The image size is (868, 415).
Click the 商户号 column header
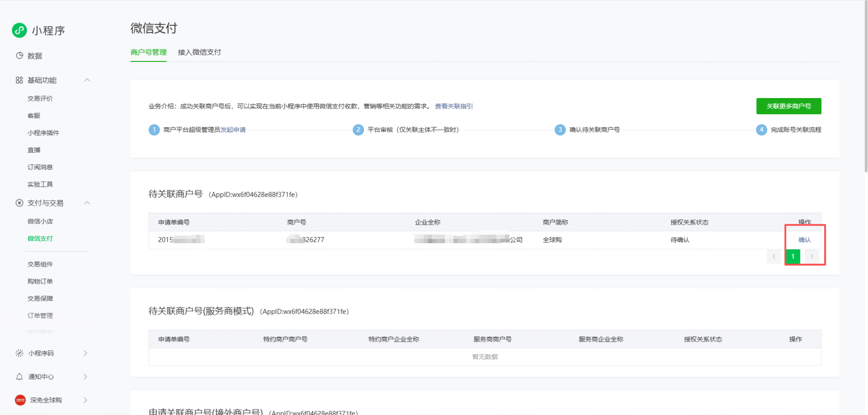(296, 222)
